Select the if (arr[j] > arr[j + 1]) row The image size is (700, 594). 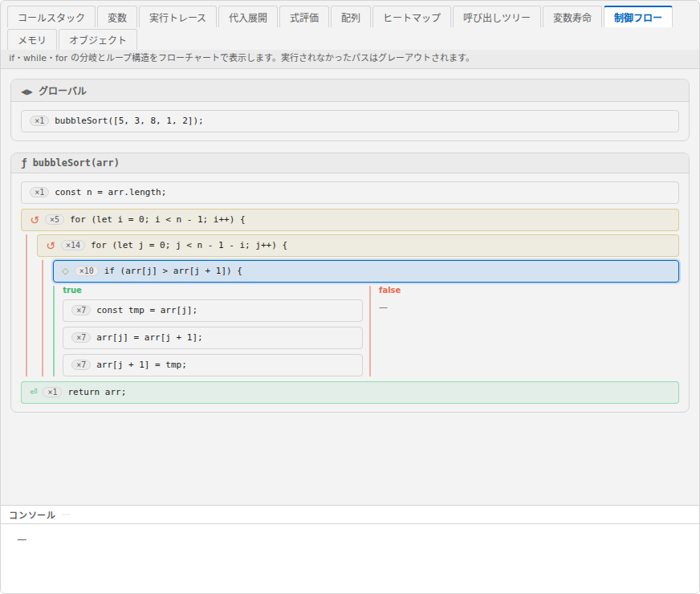366,271
